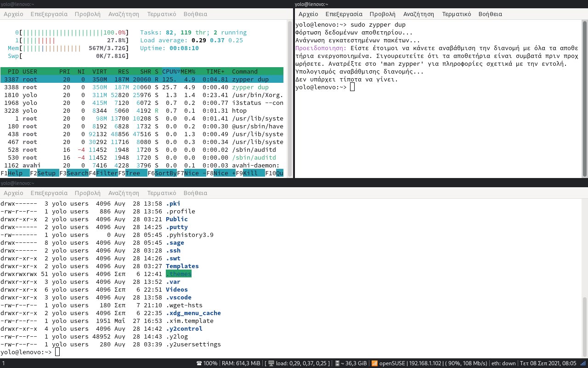Click scrollbar of the zypper terminal

584,99
